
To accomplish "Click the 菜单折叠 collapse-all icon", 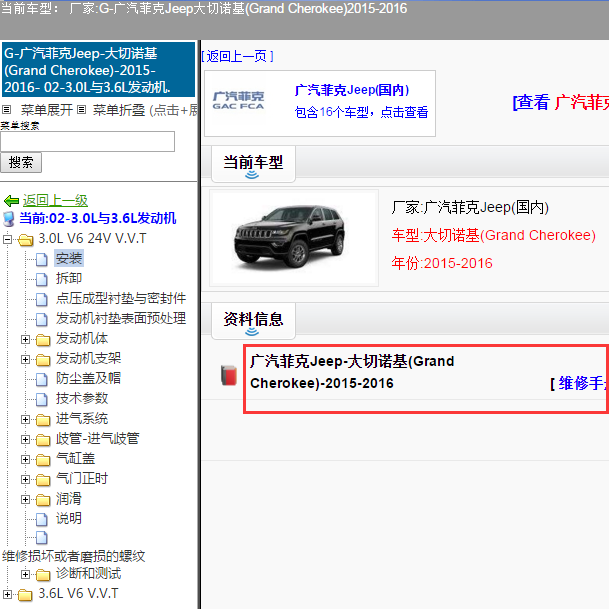I will point(81,110).
